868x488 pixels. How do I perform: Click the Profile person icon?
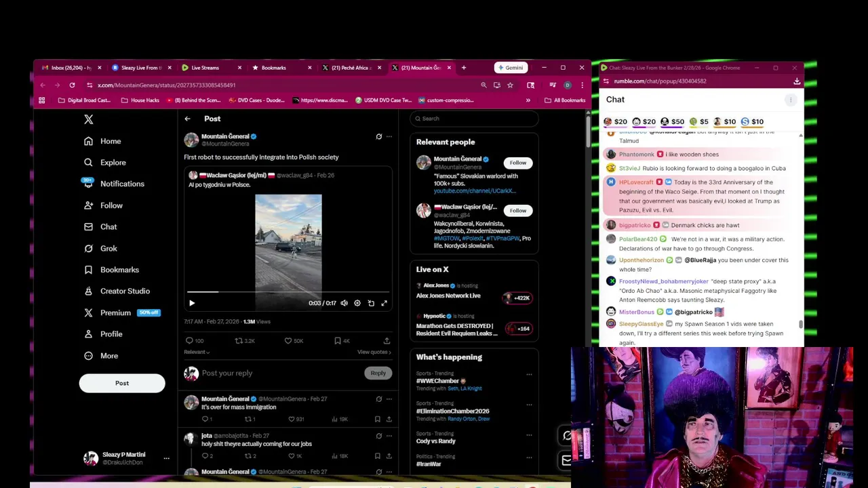pos(88,334)
